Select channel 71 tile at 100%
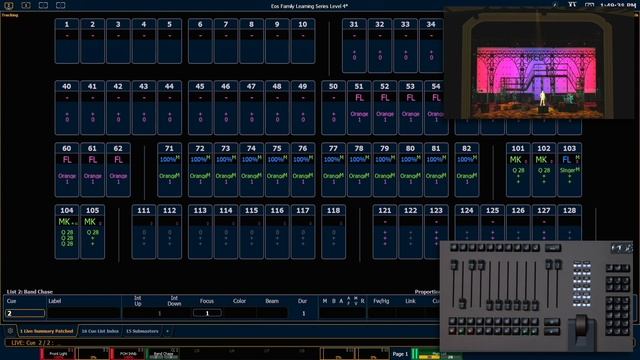The width and height of the screenshot is (640, 360). (169, 169)
